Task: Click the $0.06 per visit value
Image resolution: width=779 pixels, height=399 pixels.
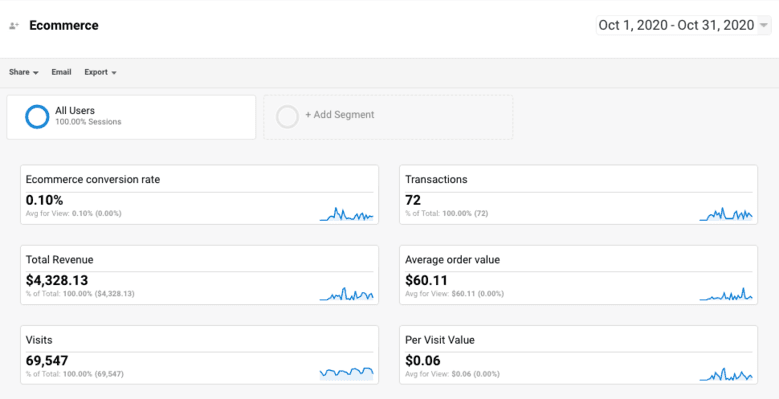Action: tap(423, 361)
